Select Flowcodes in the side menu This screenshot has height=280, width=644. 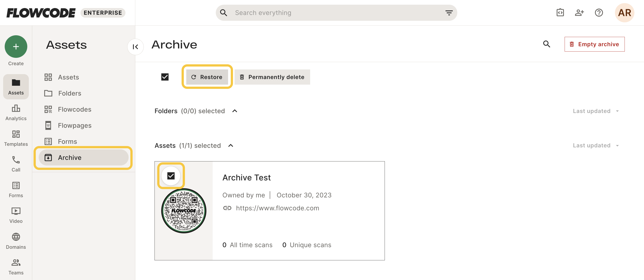[83, 109]
